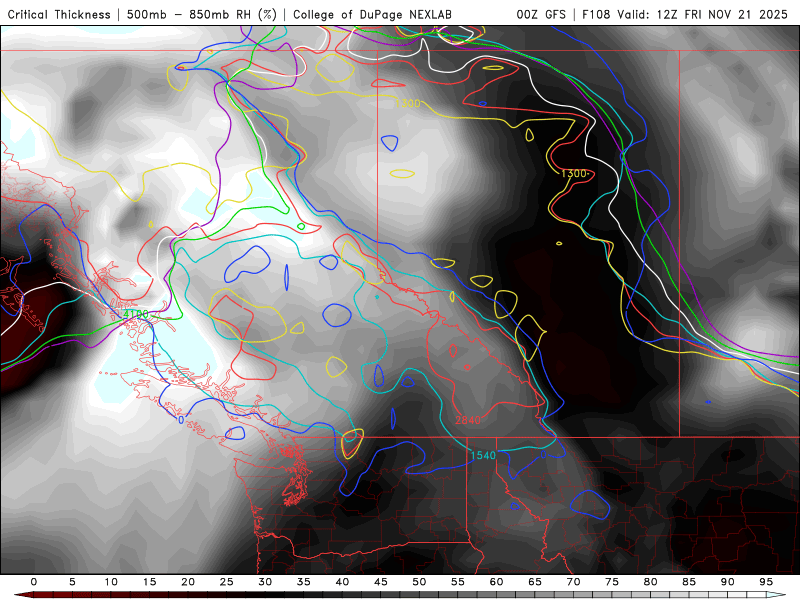Screen dimensions: 800x600
Task: Click the green "4100" contour label
Action: (x=136, y=314)
